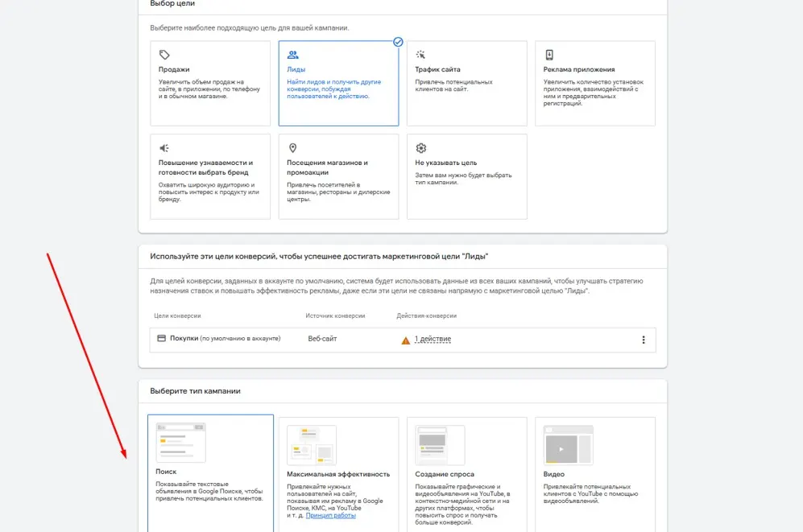Open the Принцип работы link

click(x=331, y=515)
